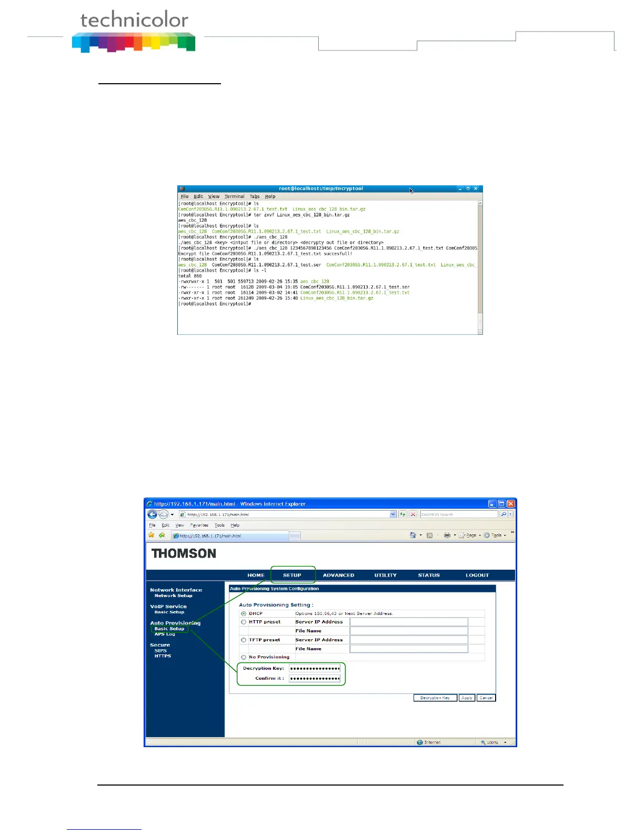The image size is (644, 834).
Task: Select the open main.html browser tab
Action: [230, 536]
